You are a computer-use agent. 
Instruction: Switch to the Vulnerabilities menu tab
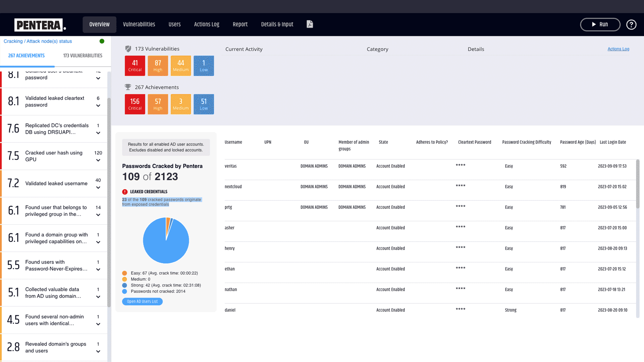pyautogui.click(x=139, y=24)
